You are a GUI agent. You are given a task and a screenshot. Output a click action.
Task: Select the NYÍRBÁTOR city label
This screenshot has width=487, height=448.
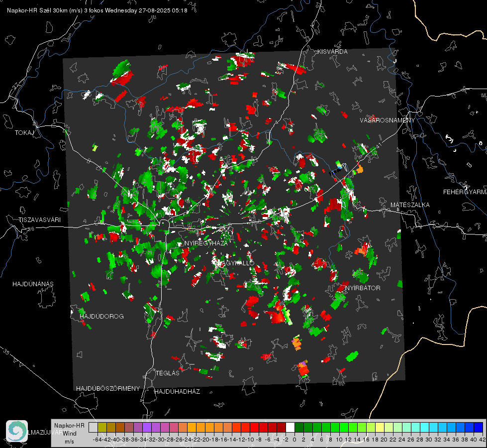[363, 288]
